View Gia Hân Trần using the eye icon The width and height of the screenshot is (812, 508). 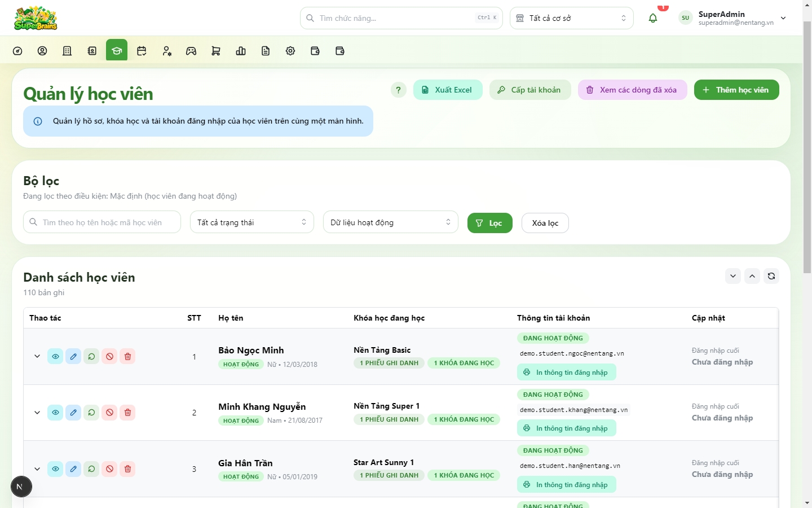(55, 469)
